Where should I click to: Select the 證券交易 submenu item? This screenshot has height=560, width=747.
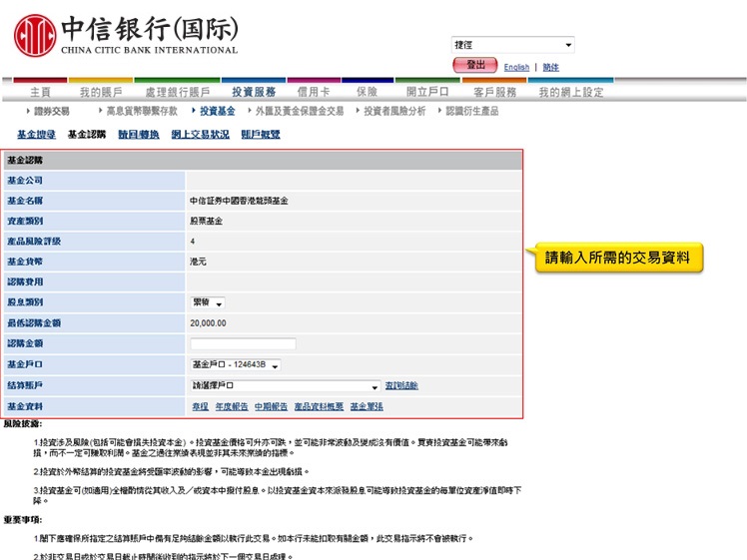[x=52, y=111]
